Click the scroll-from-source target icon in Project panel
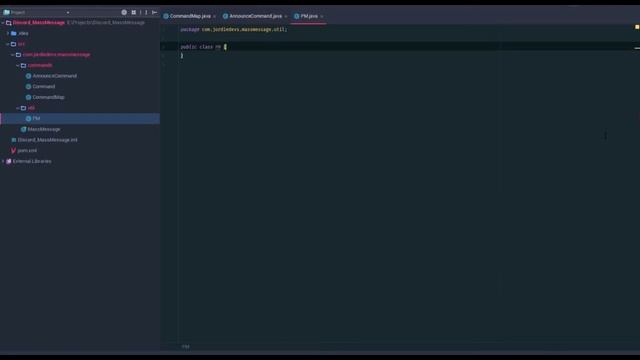The width and height of the screenshot is (640, 360). click(124, 12)
